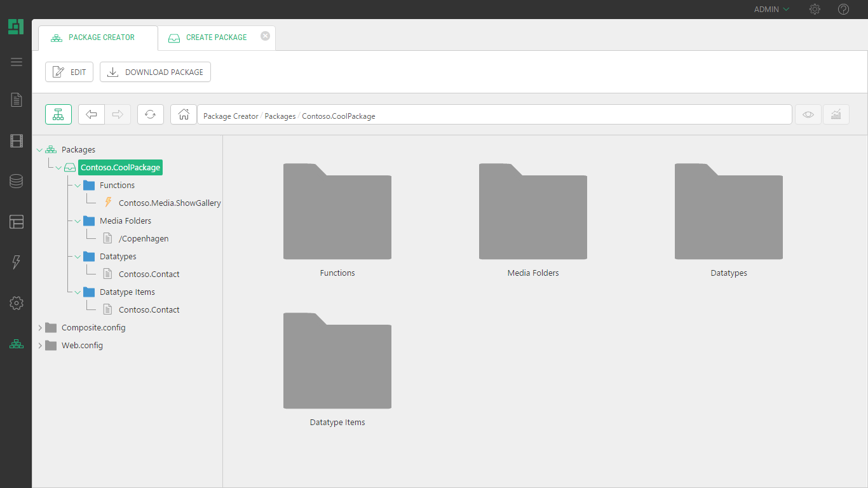The width and height of the screenshot is (868, 488).
Task: Click the Download Package button
Action: [155, 72]
